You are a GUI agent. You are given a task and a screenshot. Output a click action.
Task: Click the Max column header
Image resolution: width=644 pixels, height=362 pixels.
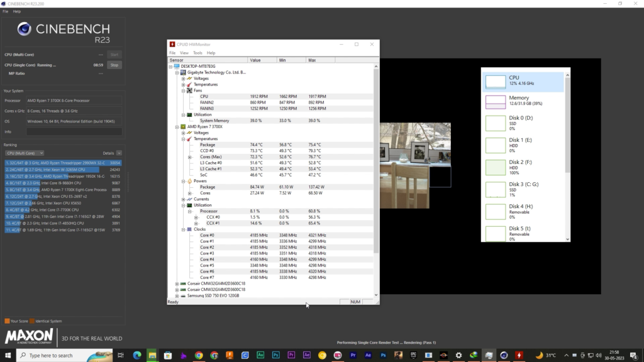[x=320, y=60]
